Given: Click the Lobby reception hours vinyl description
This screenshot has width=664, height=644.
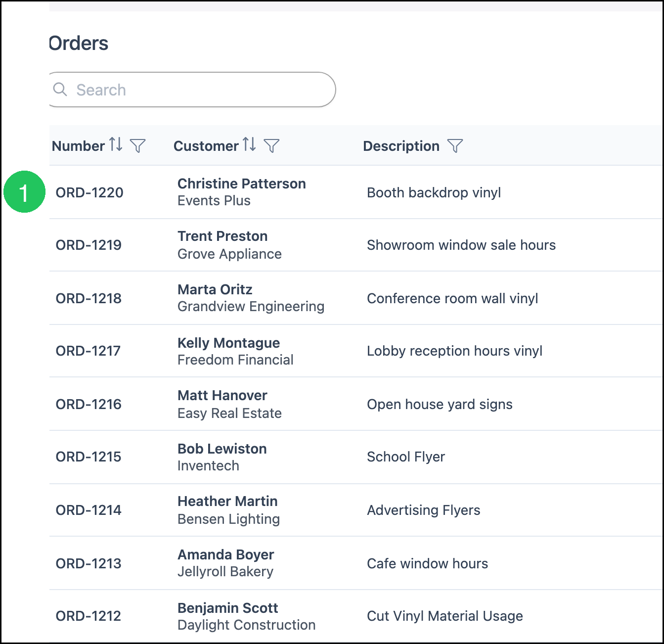Looking at the screenshot, I should (455, 351).
